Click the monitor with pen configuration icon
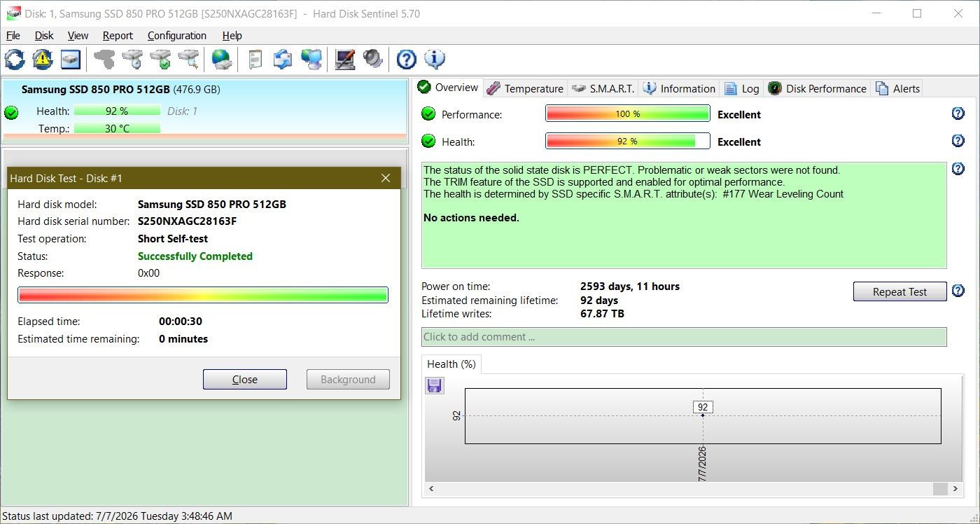The image size is (980, 524). pos(344,60)
